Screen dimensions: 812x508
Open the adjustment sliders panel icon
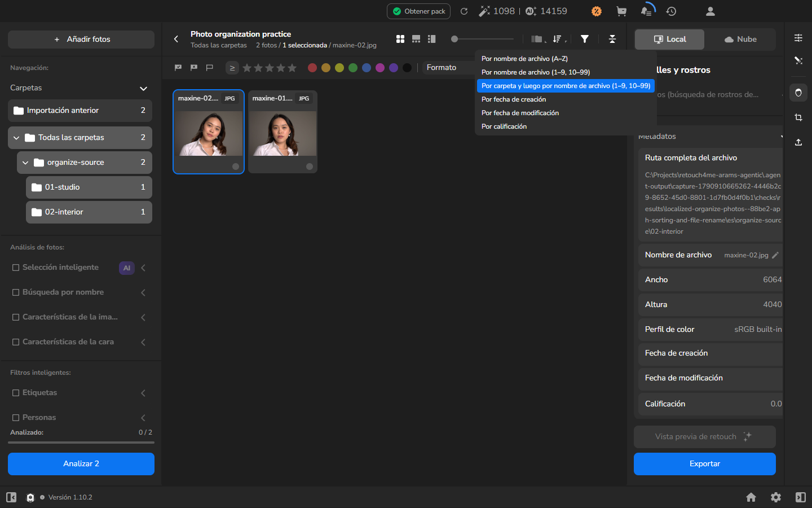pyautogui.click(x=798, y=38)
